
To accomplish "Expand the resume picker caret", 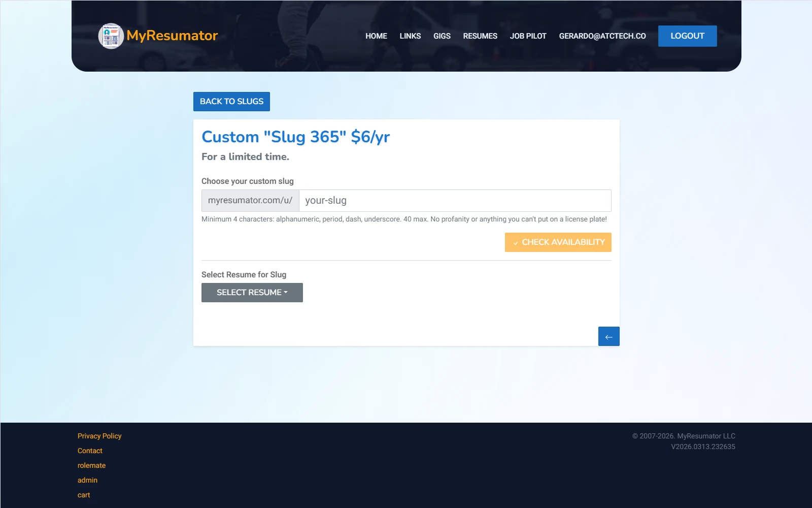I will pos(285,292).
